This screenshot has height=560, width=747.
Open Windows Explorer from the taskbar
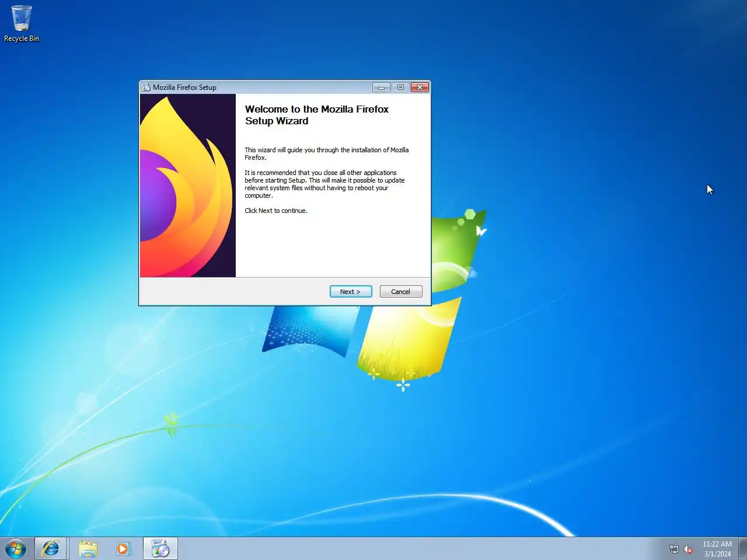pyautogui.click(x=88, y=549)
